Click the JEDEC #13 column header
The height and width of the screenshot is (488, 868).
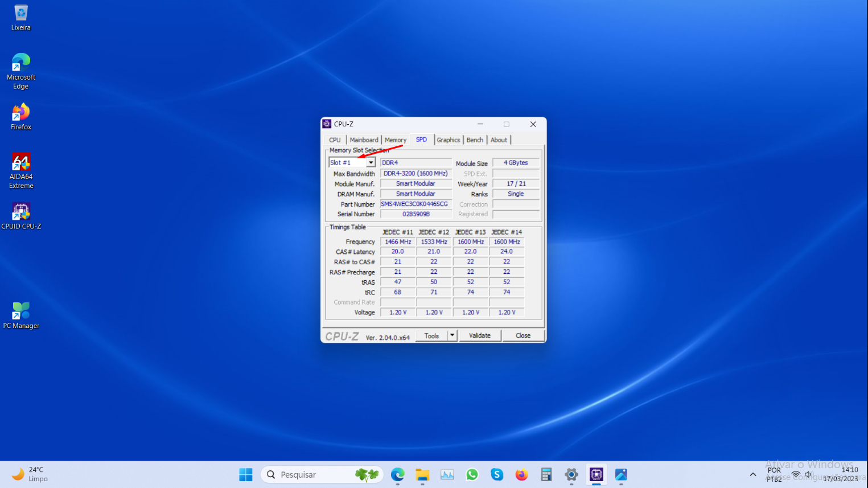[x=470, y=232]
